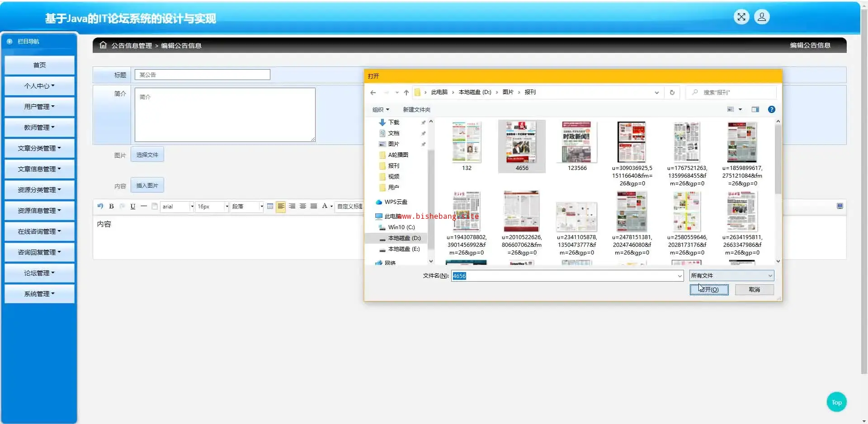The height and width of the screenshot is (424, 868).
Task: Click 新建文件夹 in the file dialog
Action: tap(416, 110)
